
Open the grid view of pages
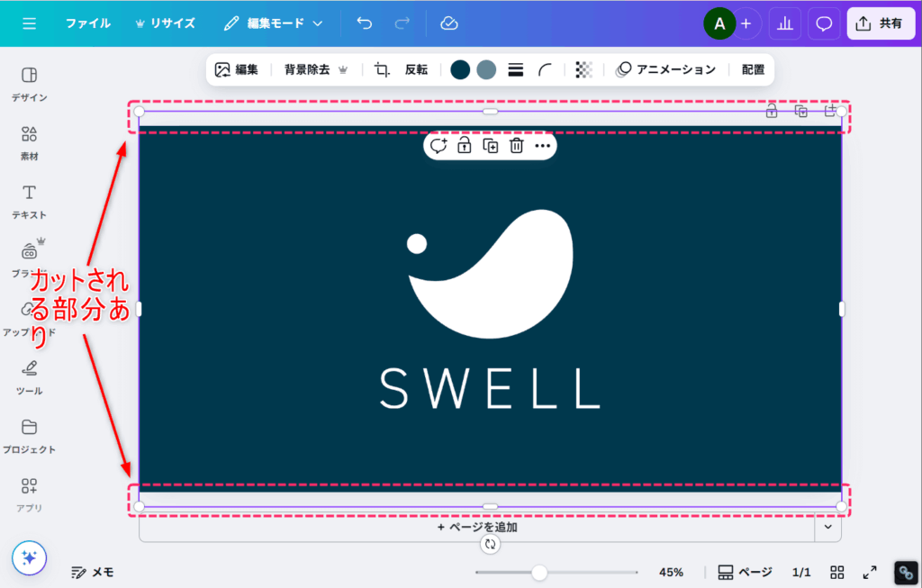[x=837, y=572]
